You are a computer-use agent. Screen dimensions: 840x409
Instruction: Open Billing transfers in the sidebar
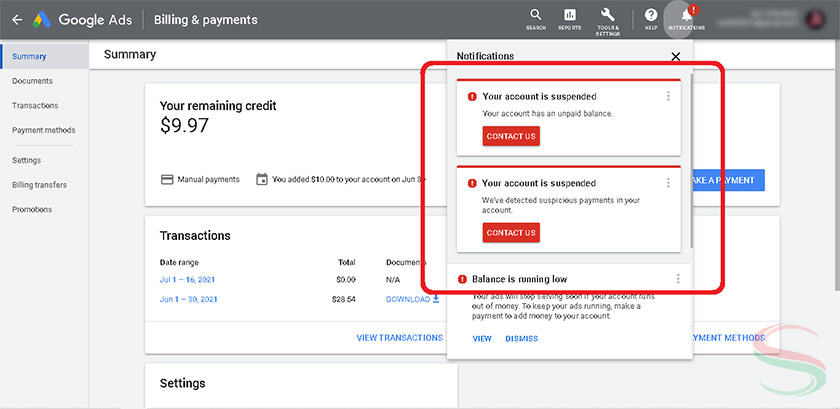[x=39, y=185]
